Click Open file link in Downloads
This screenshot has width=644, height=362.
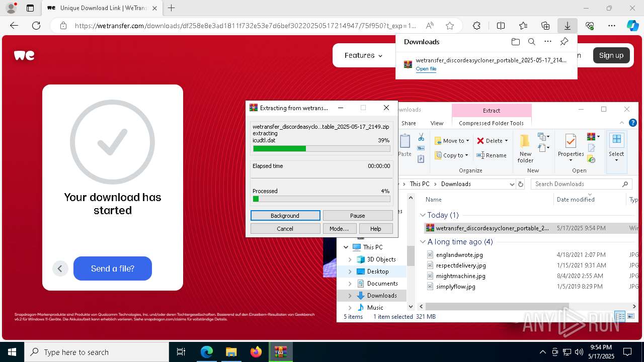click(x=426, y=69)
